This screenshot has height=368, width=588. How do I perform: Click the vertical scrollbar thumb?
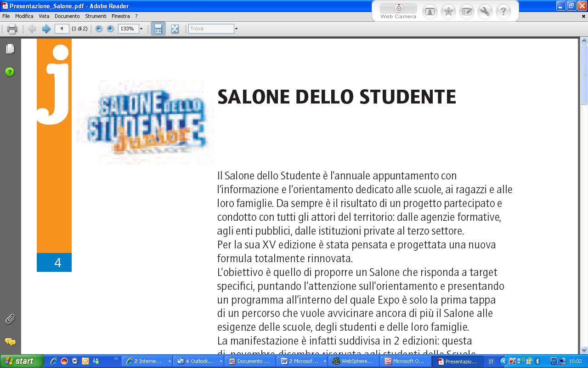[x=584, y=75]
